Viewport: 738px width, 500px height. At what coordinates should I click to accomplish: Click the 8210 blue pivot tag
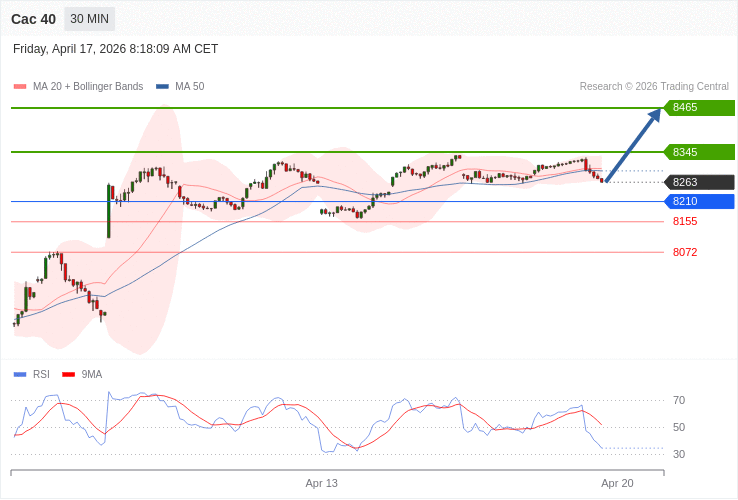tap(699, 201)
